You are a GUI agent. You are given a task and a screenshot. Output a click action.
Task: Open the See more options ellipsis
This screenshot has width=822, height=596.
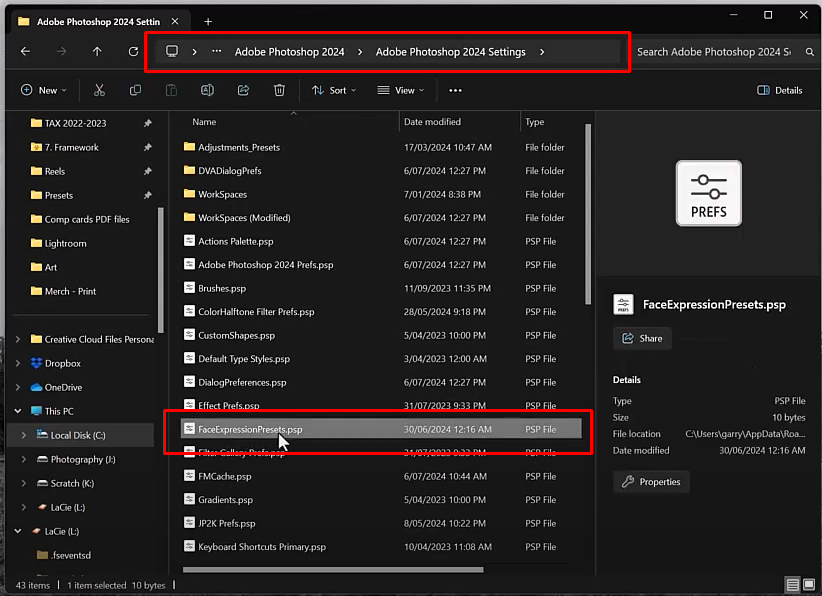pos(455,90)
